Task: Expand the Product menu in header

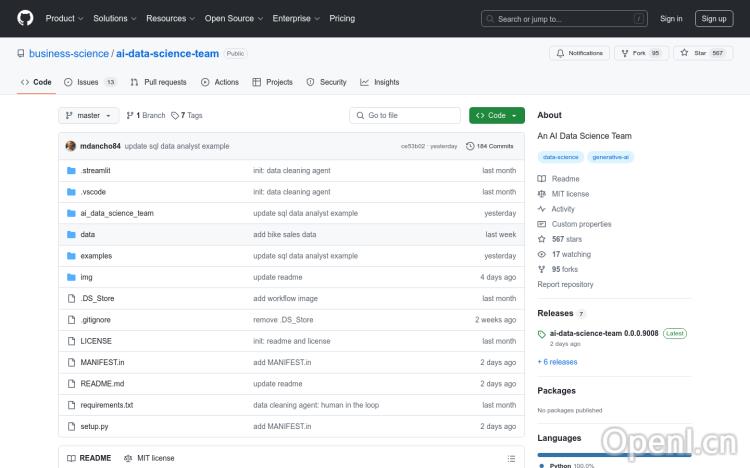Action: pyautogui.click(x=64, y=18)
